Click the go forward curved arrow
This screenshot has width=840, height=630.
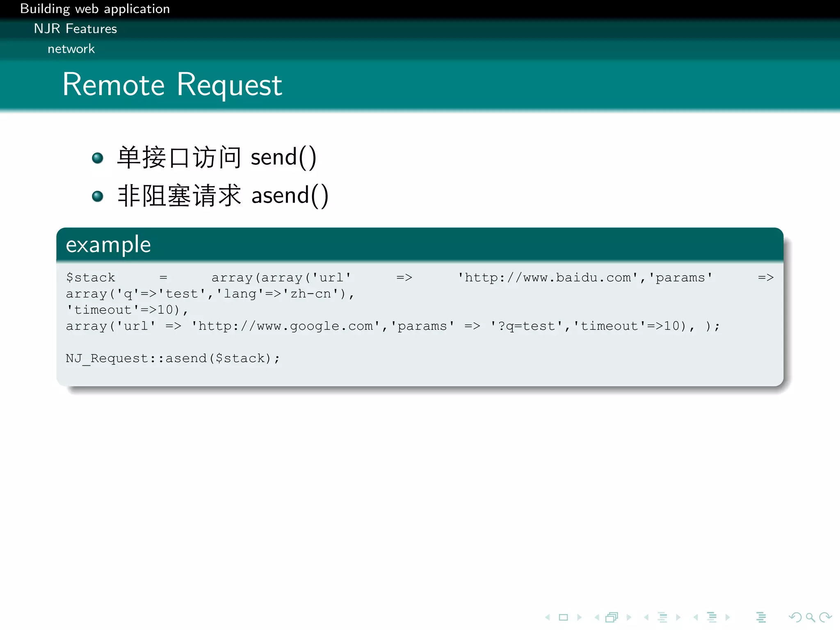pyautogui.click(x=825, y=617)
